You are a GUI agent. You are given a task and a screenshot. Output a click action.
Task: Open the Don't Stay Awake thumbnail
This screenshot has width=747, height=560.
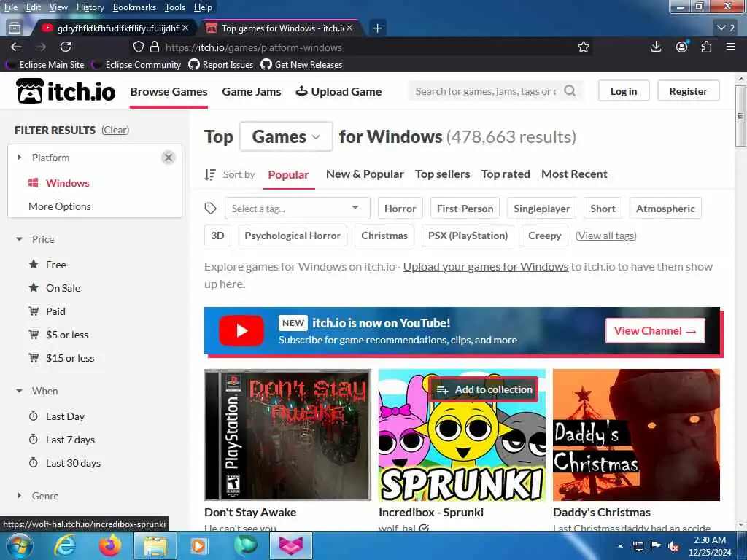point(287,435)
